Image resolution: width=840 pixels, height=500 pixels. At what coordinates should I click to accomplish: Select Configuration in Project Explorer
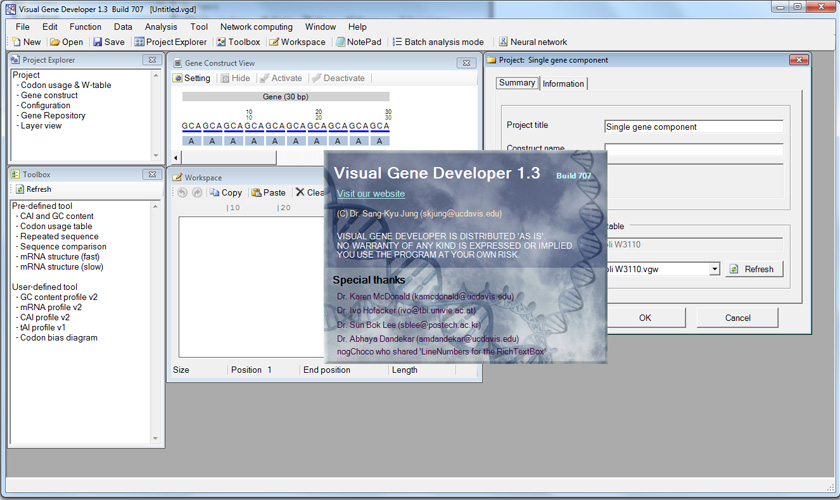(x=46, y=106)
